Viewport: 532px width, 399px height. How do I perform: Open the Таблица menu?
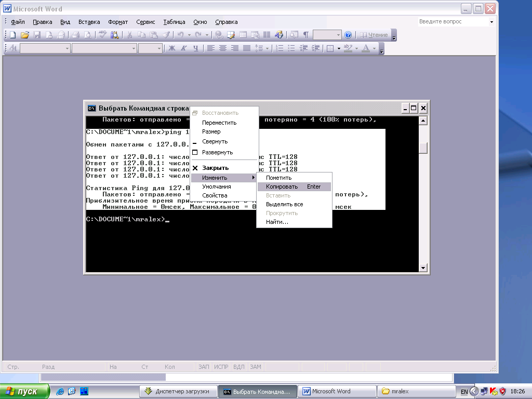(174, 22)
